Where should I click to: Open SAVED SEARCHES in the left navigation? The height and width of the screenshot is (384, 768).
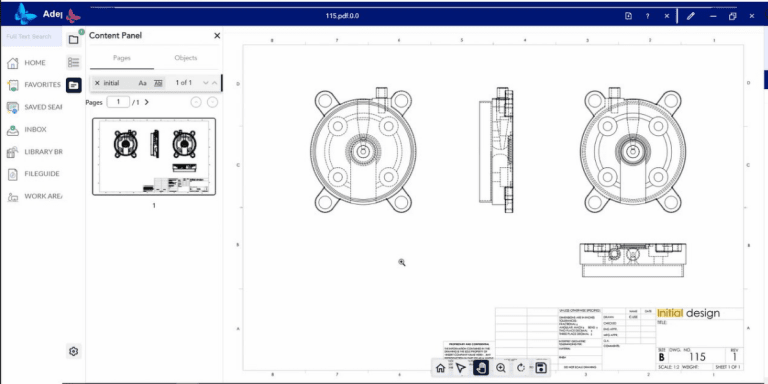[x=34, y=107]
